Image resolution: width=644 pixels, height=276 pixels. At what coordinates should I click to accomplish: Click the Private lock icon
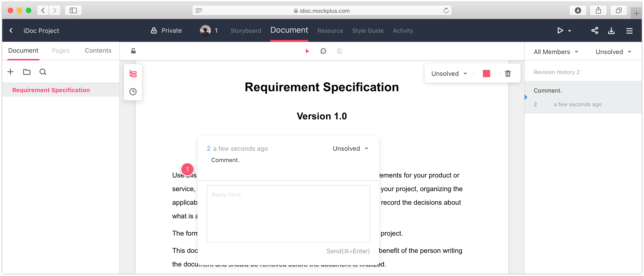(154, 30)
